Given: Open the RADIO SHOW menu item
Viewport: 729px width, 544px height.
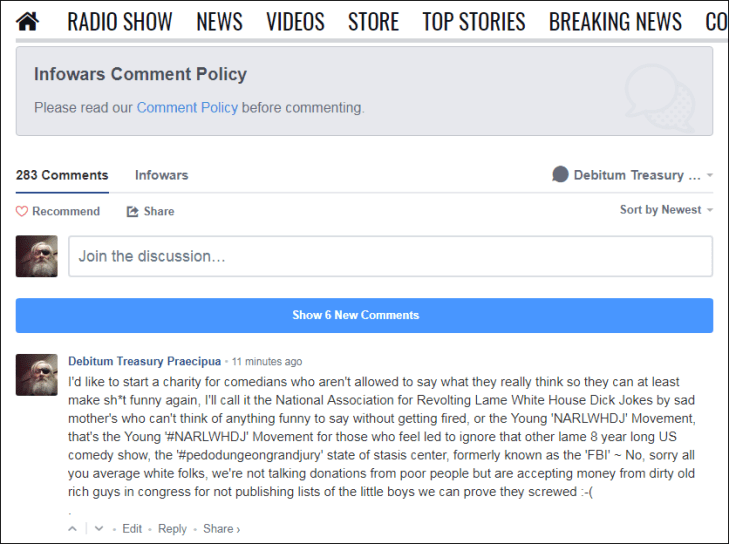Looking at the screenshot, I should click(120, 21).
